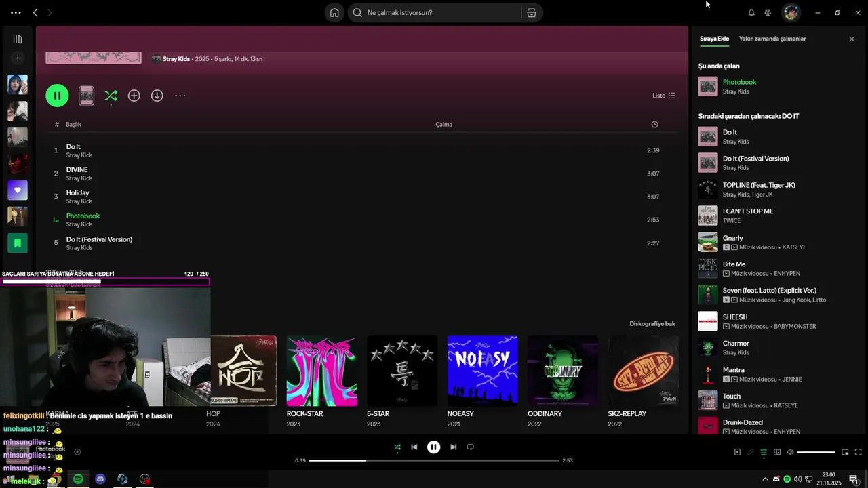Skip to the next track
The height and width of the screenshot is (488, 868).
pos(453,447)
